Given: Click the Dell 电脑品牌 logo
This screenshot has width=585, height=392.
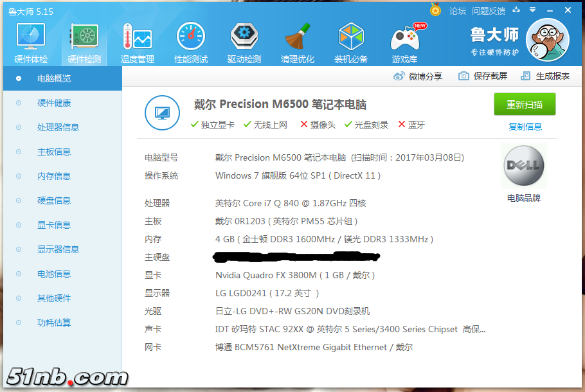Looking at the screenshot, I should pyautogui.click(x=524, y=166).
